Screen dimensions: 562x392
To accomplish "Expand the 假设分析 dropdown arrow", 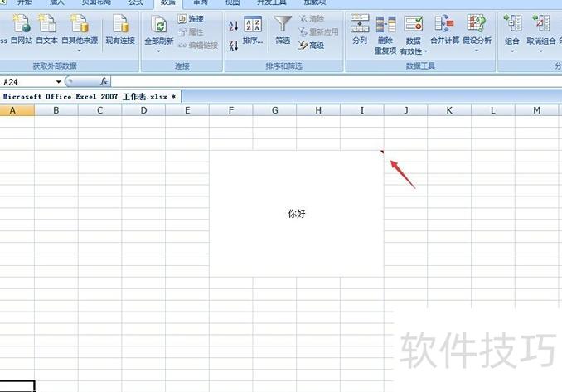I will [477, 51].
